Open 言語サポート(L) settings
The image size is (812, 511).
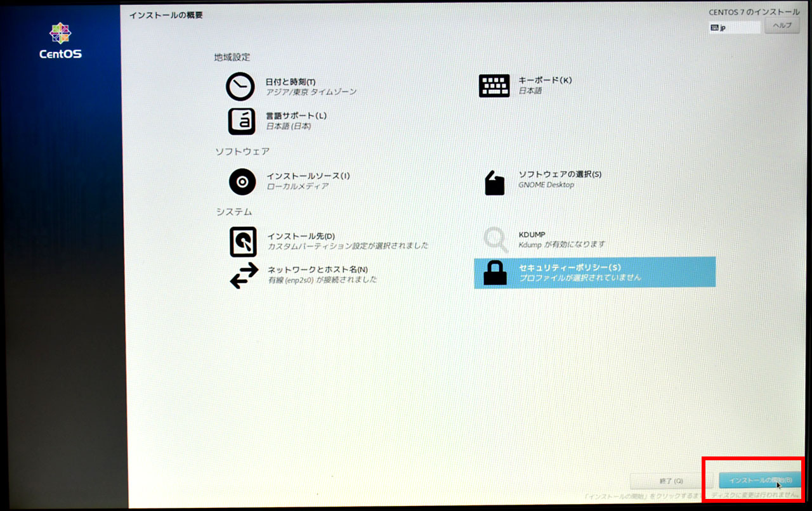[296, 115]
